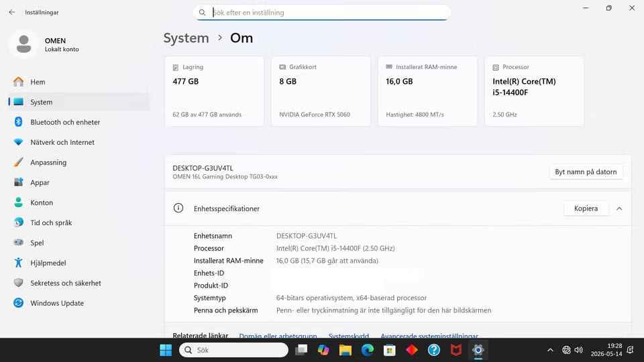Screen dimensions: 644x362
Task: Open File Explorer from taskbar
Action: (x=345, y=350)
